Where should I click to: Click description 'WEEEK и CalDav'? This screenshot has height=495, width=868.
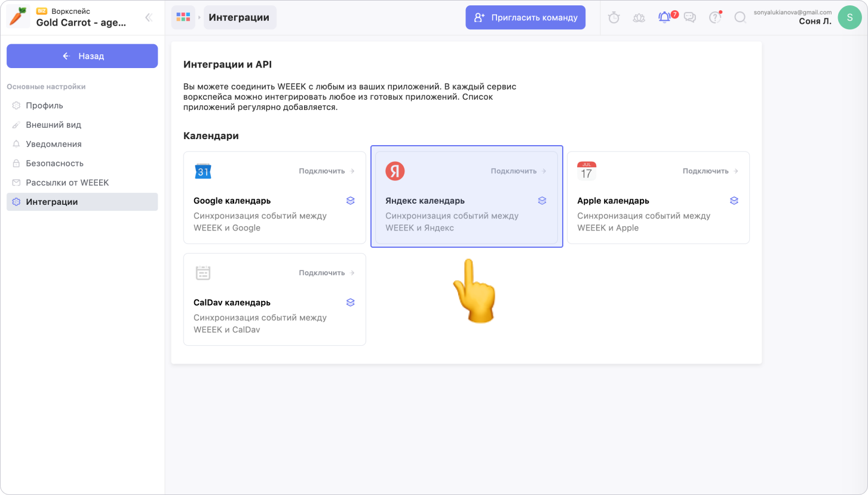tap(227, 330)
